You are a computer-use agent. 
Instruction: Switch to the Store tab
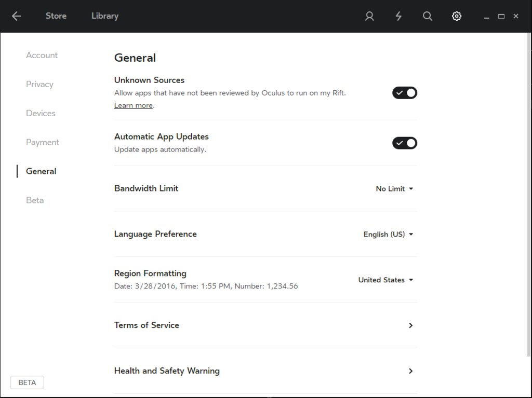coord(56,16)
